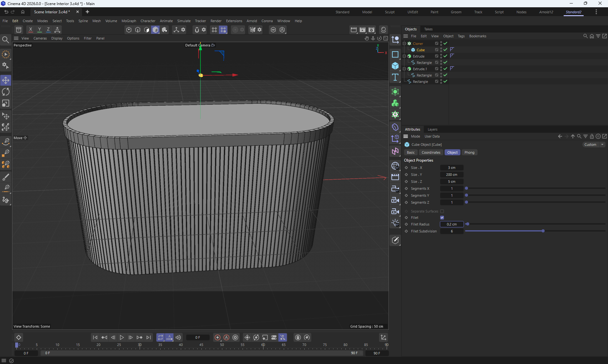The height and width of the screenshot is (364, 608).
Task: Switch to the Coordinates tab
Action: click(431, 152)
